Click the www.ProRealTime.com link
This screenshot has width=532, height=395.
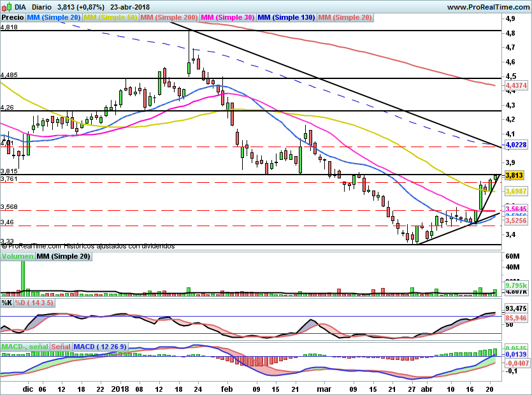point(488,6)
